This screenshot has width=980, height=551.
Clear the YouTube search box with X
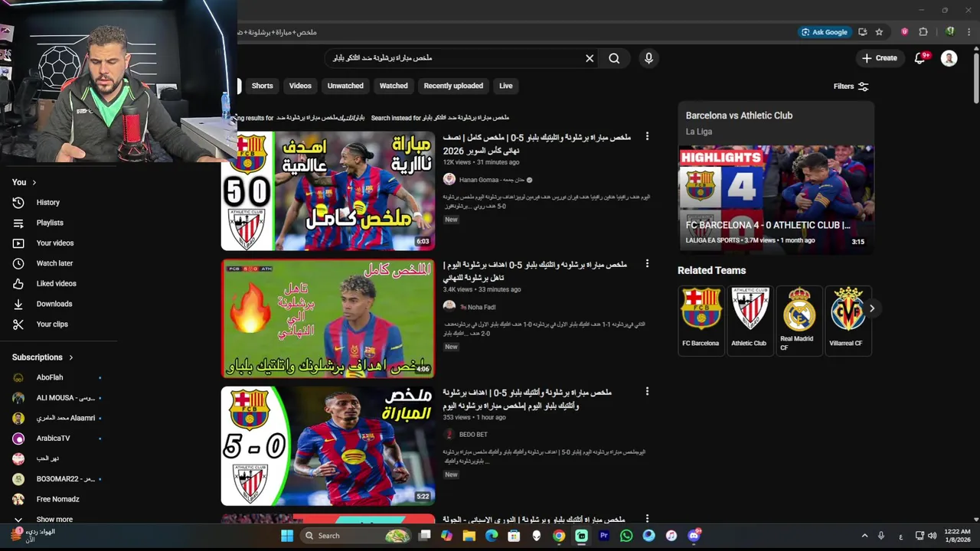(590, 58)
